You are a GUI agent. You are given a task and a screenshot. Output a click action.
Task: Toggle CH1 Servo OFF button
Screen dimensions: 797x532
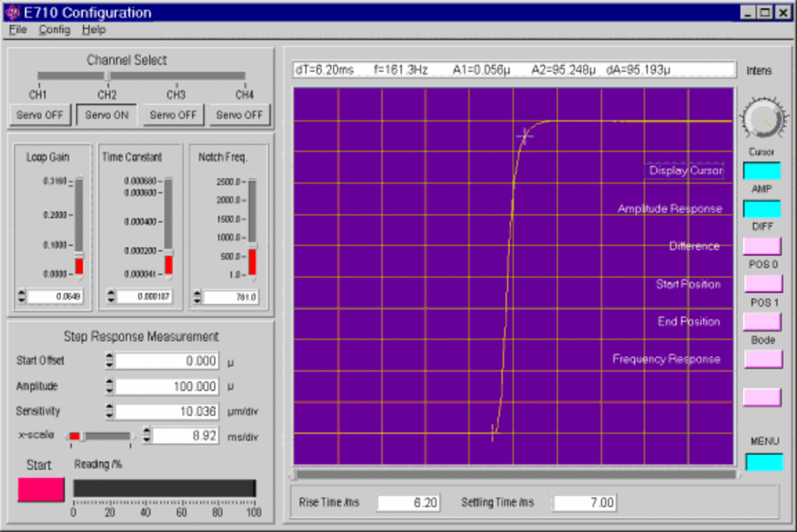tap(40, 115)
